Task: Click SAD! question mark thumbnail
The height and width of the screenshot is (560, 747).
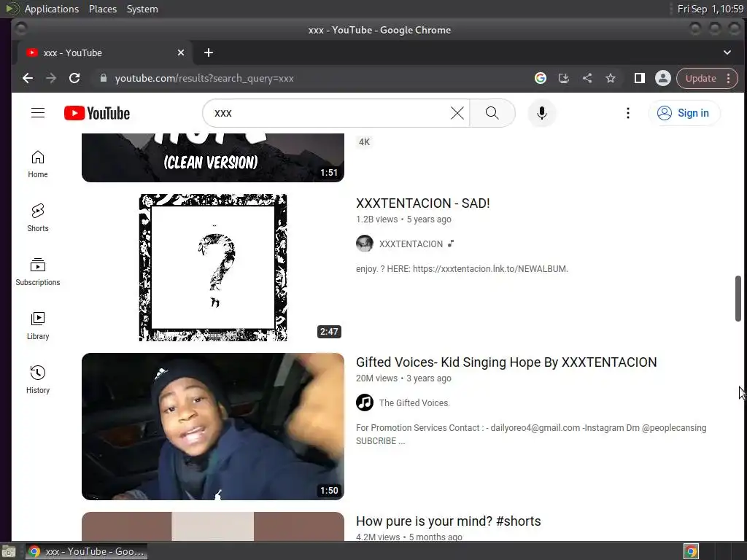Action: point(212,267)
